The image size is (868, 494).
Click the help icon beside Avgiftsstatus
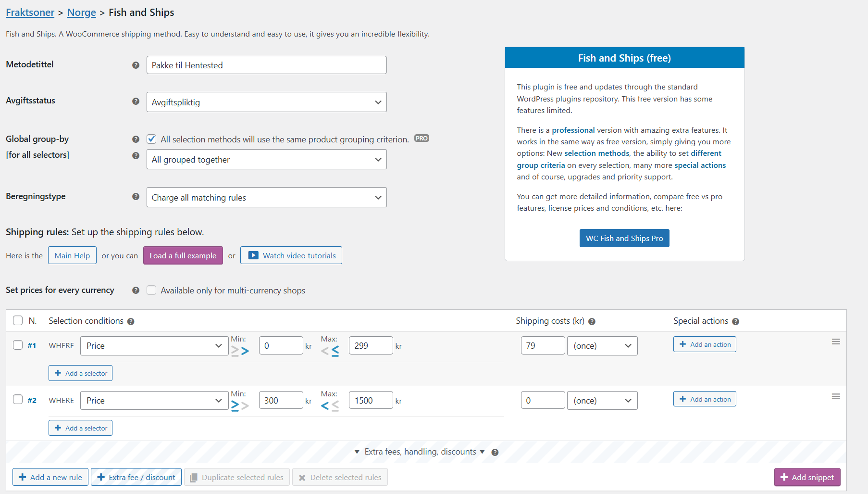tap(136, 101)
